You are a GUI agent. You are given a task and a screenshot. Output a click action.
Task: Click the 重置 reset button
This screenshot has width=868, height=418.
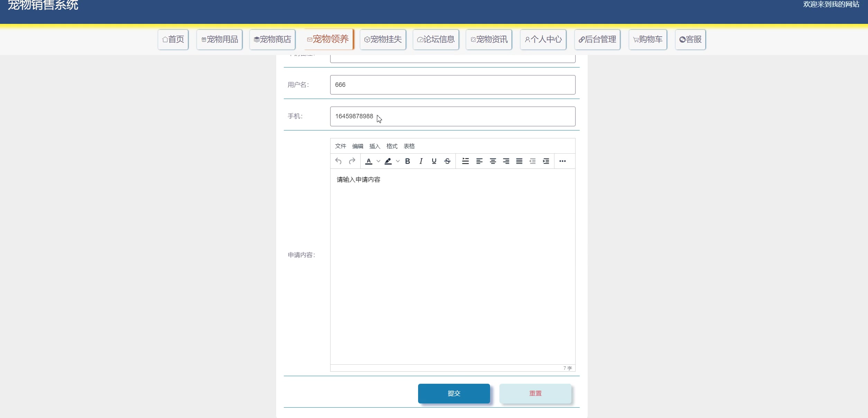coord(535,393)
